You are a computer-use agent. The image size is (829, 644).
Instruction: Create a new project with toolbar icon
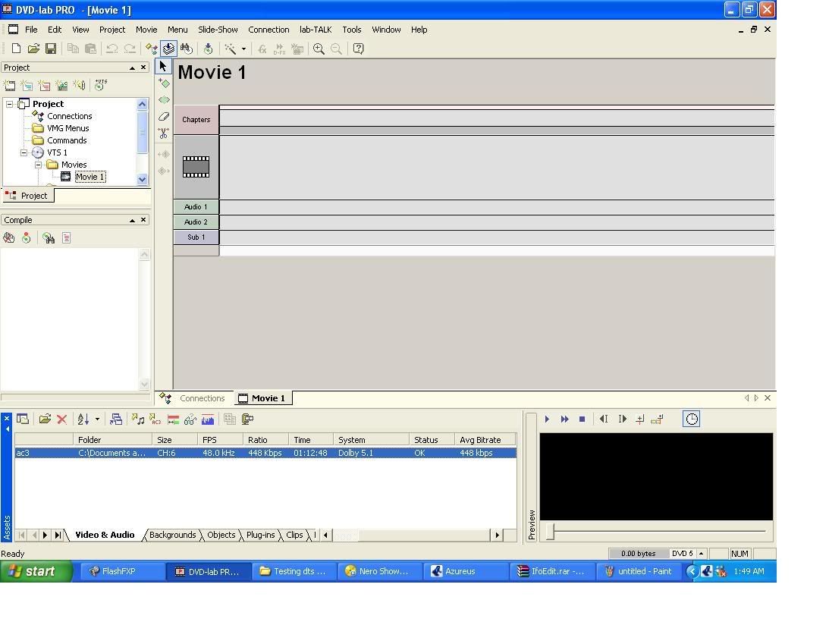point(17,49)
